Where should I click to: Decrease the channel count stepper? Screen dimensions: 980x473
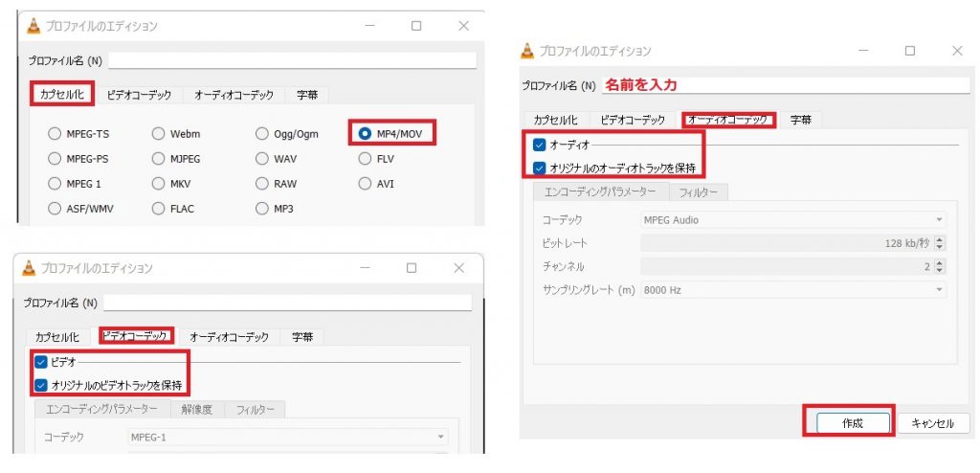pyautogui.click(x=940, y=270)
